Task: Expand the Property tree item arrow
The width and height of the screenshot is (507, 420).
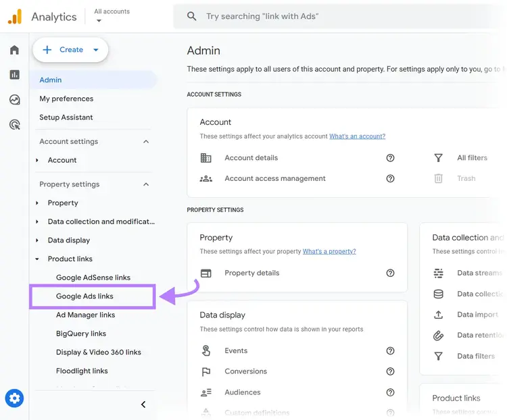Action: pos(37,203)
